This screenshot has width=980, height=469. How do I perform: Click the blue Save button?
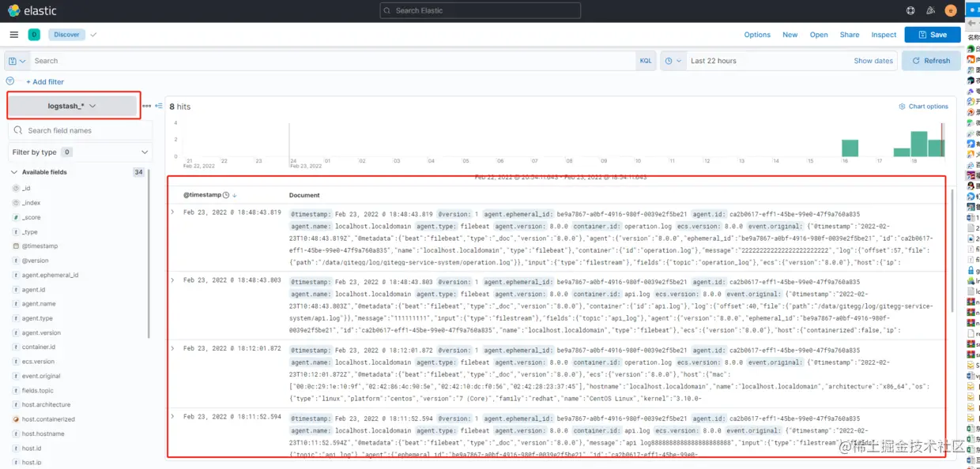933,35
